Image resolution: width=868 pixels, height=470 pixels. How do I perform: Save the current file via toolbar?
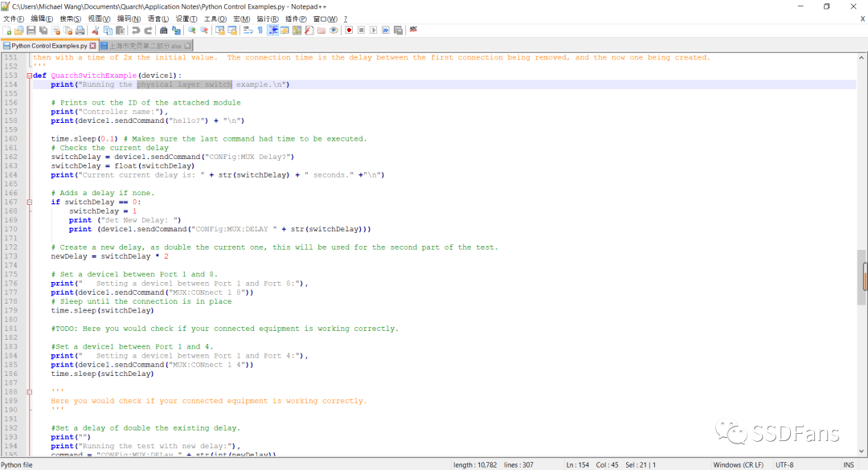point(31,31)
